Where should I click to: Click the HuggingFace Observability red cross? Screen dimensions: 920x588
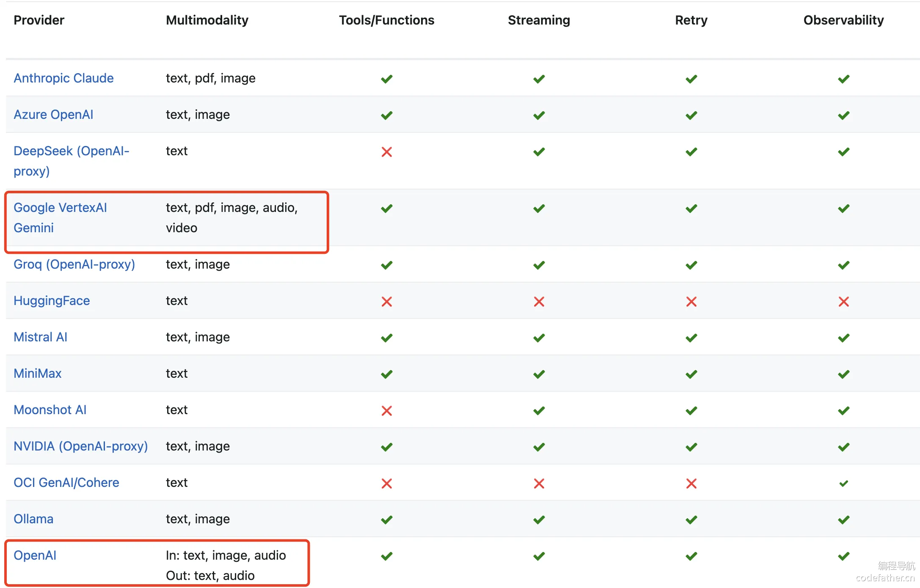(844, 302)
